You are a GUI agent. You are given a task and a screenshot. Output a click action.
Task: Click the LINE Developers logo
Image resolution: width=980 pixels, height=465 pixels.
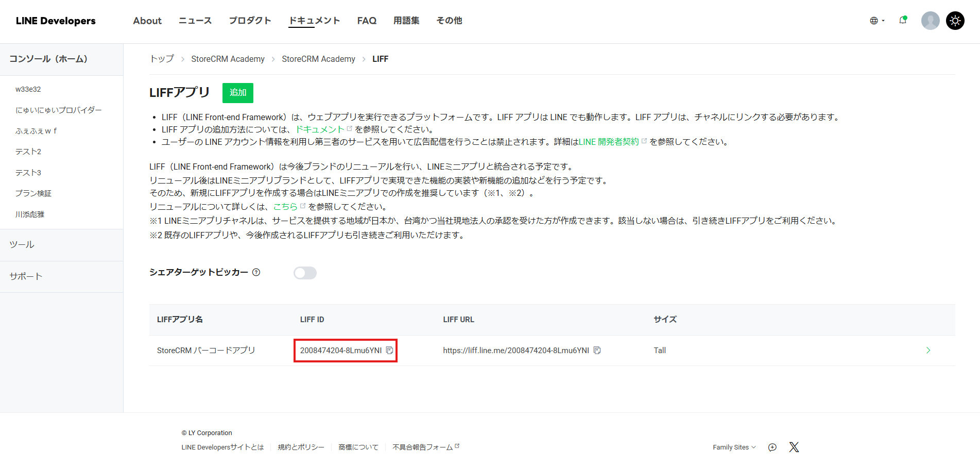56,21
